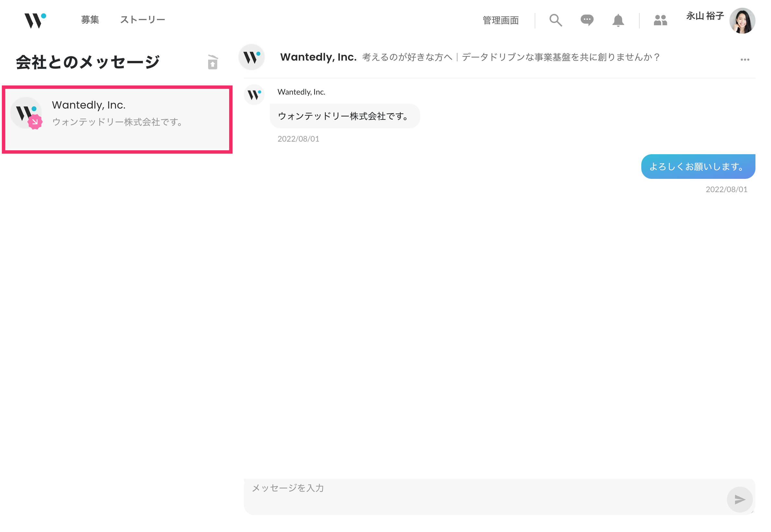Viewport: 771px width, 532px height.
Task: Open the three-dot conversation options menu
Action: pos(745,60)
